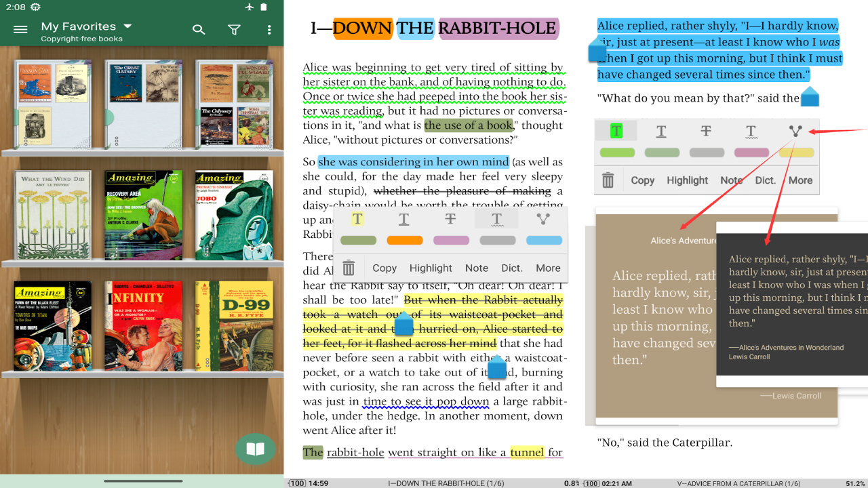Pick the olive swatch in Rabbit-Hole page popup
The height and width of the screenshot is (488, 868).
358,240
